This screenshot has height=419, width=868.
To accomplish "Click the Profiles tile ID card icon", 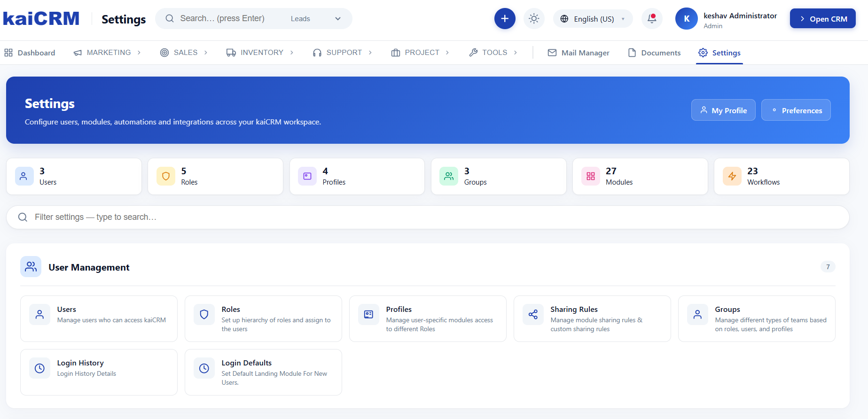I will pos(369,315).
